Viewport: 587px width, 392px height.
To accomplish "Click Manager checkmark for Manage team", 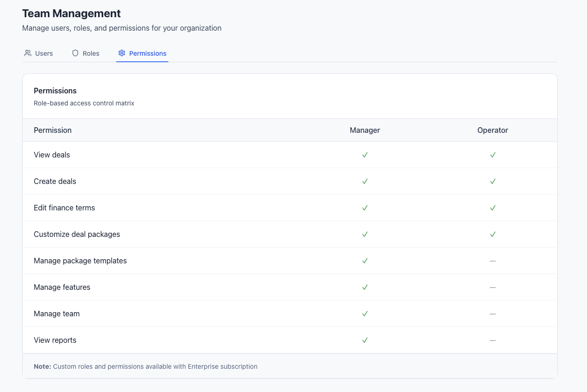I will 365,314.
